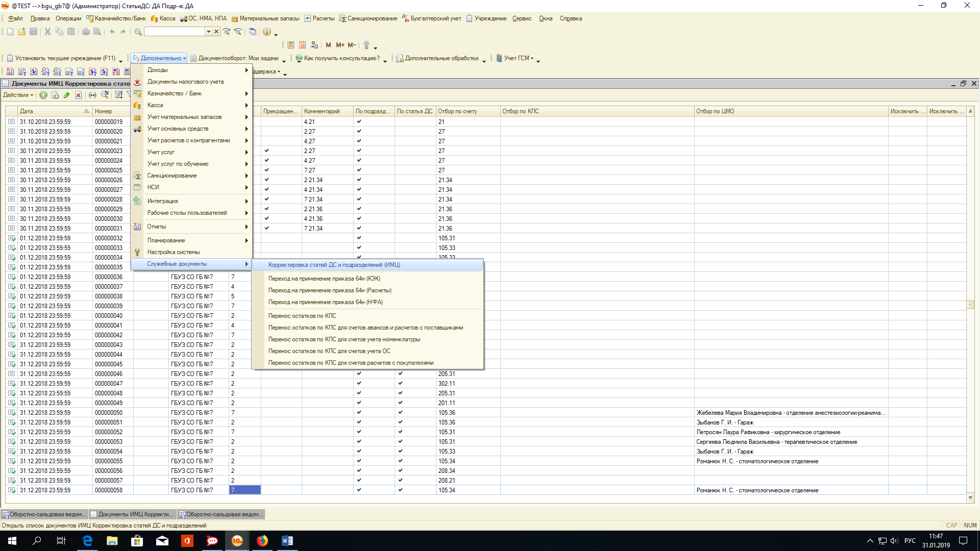The image size is (980, 551).
Task: Click the Mark for deletion red-X icon
Action: 78,95
